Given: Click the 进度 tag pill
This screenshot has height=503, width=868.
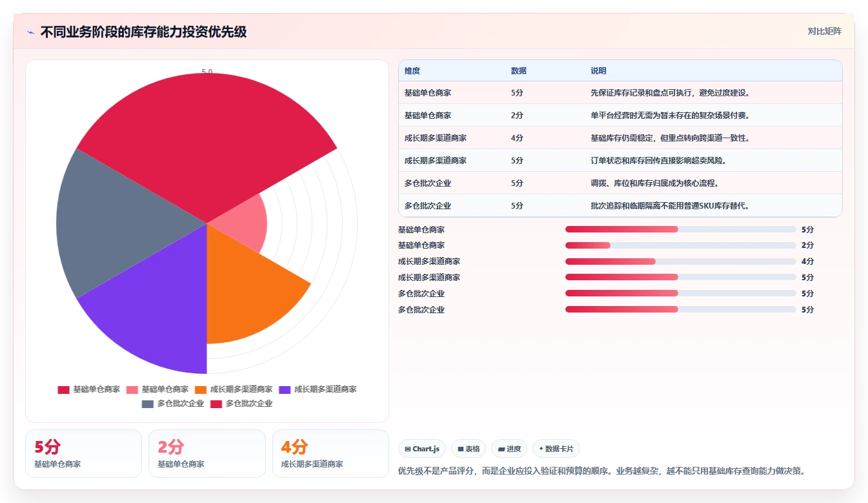Looking at the screenshot, I should (x=509, y=449).
